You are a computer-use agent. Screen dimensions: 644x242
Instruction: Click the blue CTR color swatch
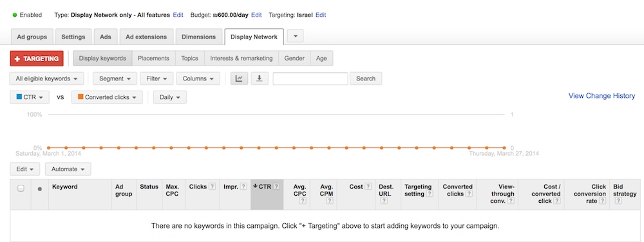(x=19, y=97)
